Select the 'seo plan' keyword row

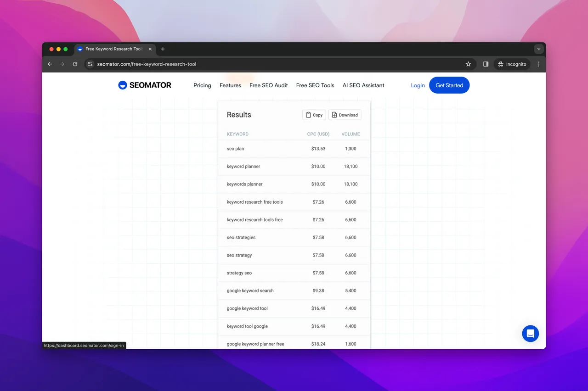tap(294, 149)
